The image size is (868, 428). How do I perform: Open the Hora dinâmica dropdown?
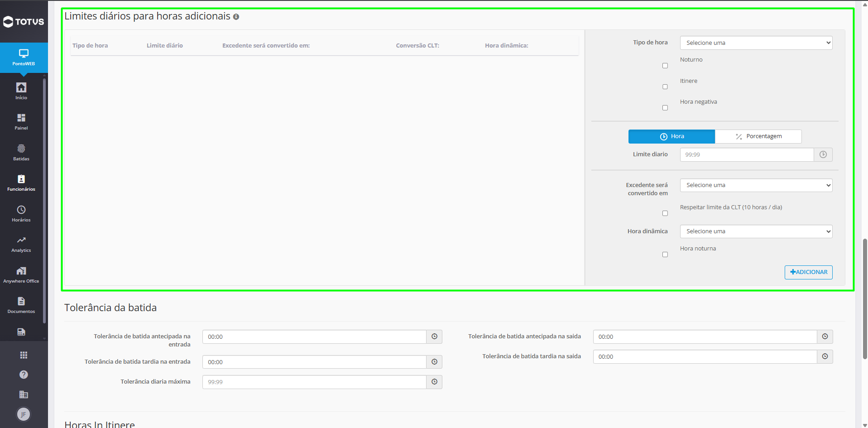coord(756,231)
